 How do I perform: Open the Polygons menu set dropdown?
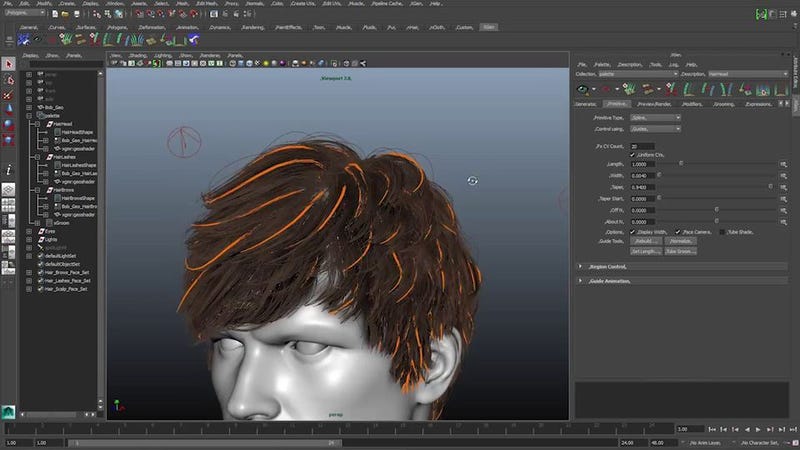pyautogui.click(x=24, y=13)
